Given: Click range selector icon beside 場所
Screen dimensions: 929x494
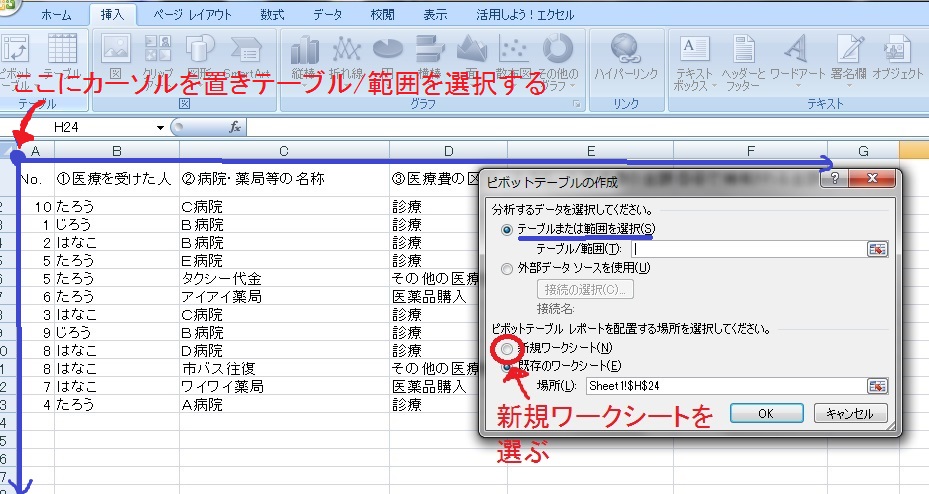Looking at the screenshot, I should tap(877, 386).
